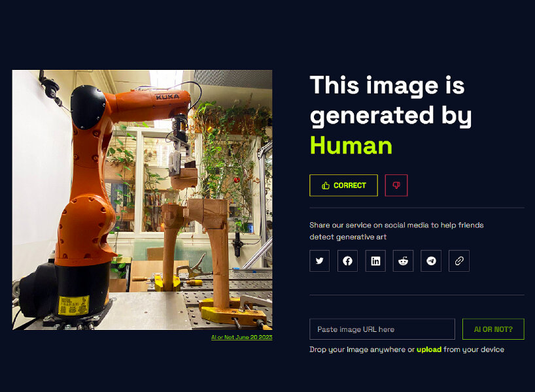Share the result on Facebook
This screenshot has width=535, height=392.
(x=347, y=261)
